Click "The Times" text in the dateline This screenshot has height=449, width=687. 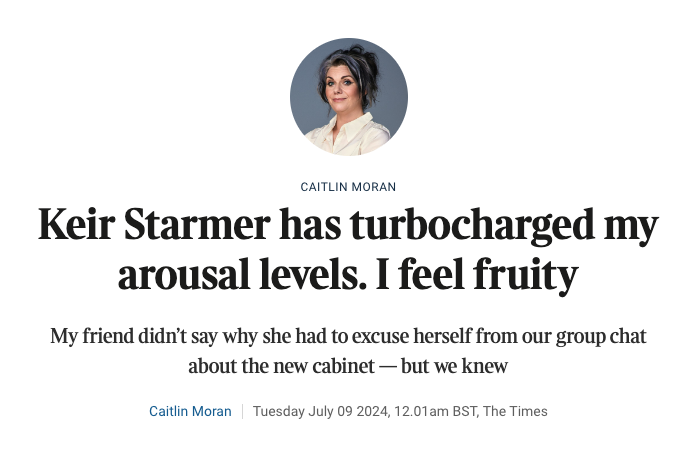coord(515,411)
